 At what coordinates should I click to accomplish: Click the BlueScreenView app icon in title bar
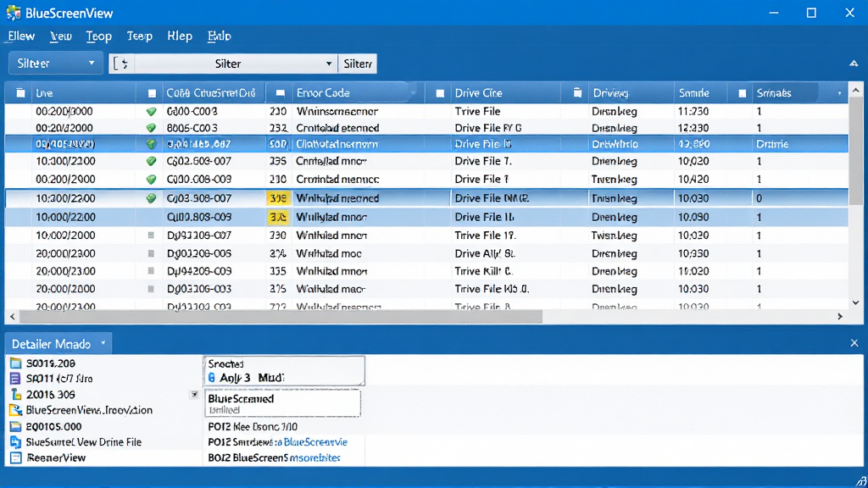[14, 13]
